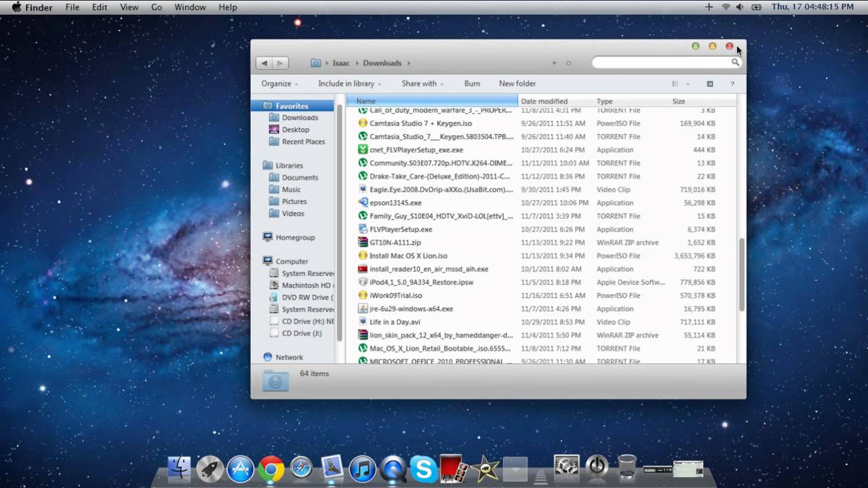Click the search magnifier icon

(735, 62)
